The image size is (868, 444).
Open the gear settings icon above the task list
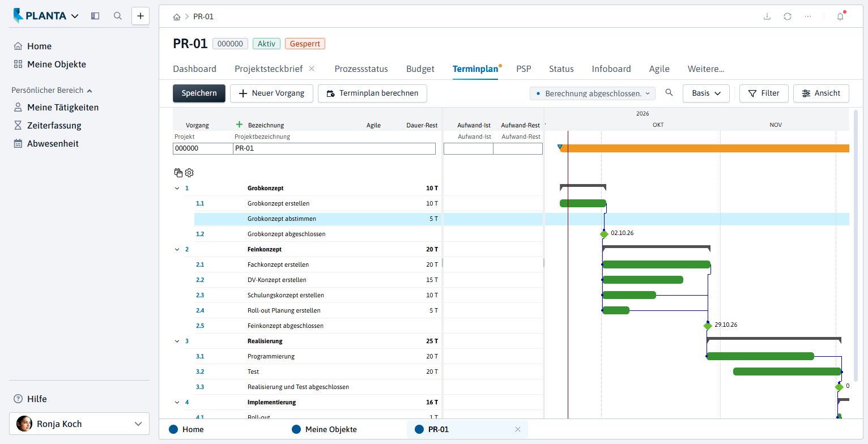tap(189, 173)
